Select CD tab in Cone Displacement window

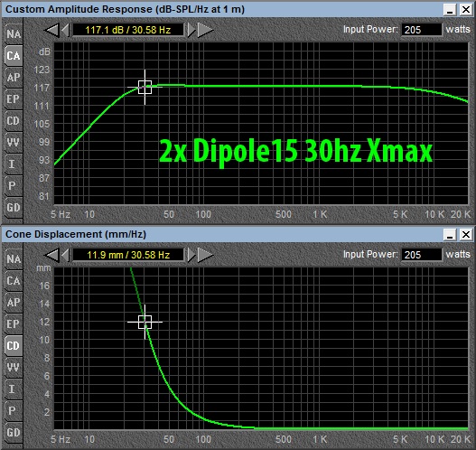(x=14, y=346)
